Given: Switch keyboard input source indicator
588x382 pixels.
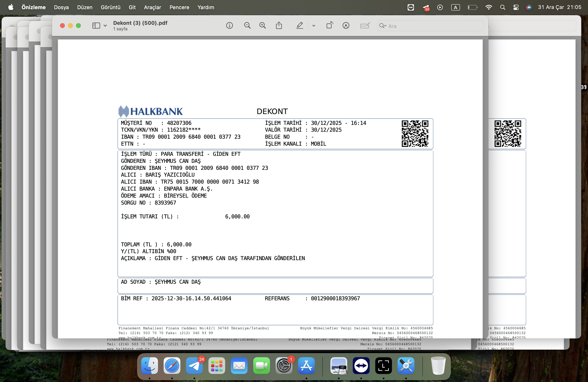Looking at the screenshot, I should pos(456,7).
